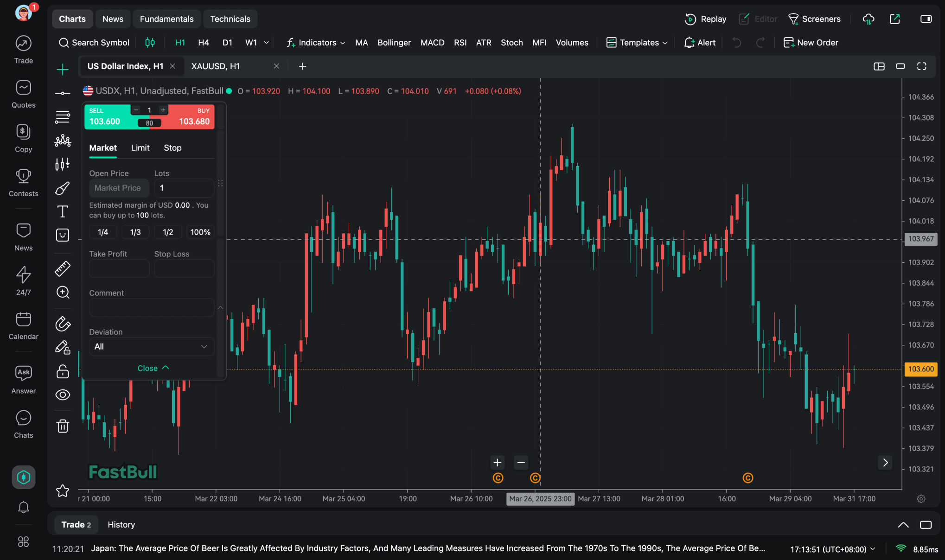Select the ruler measure tool
945x560 pixels.
click(63, 268)
